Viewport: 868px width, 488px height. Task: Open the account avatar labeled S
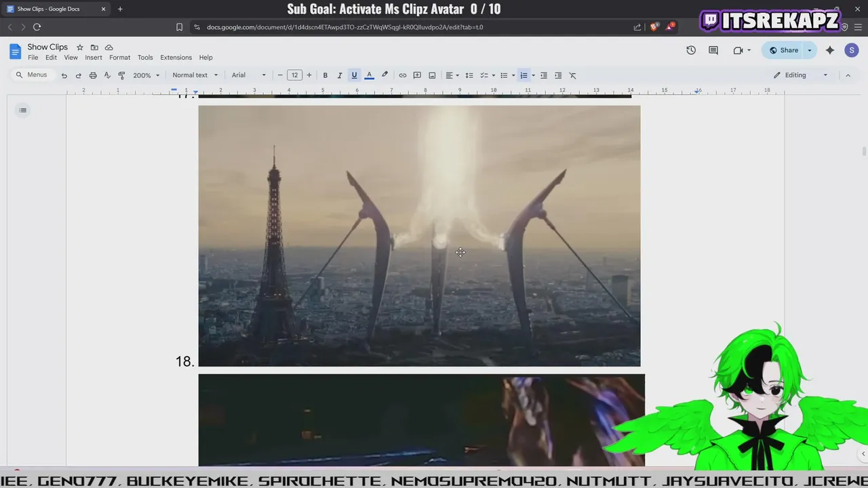pos(852,50)
